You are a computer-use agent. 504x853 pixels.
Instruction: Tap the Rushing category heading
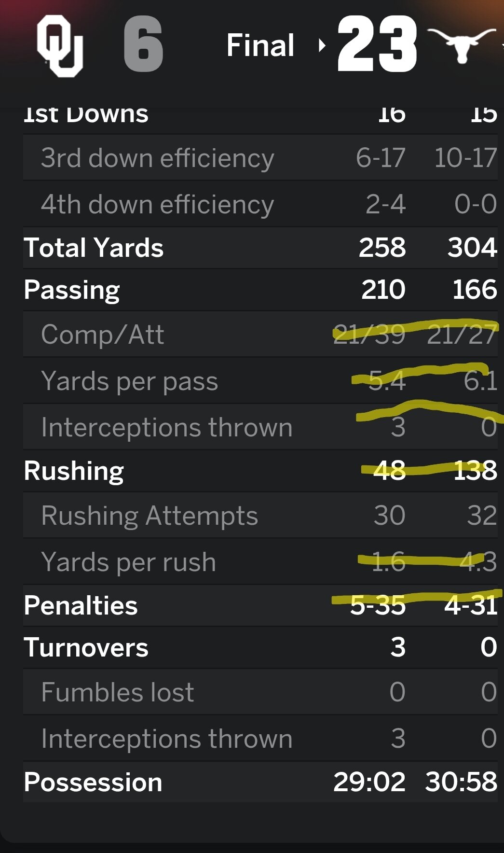tap(74, 471)
